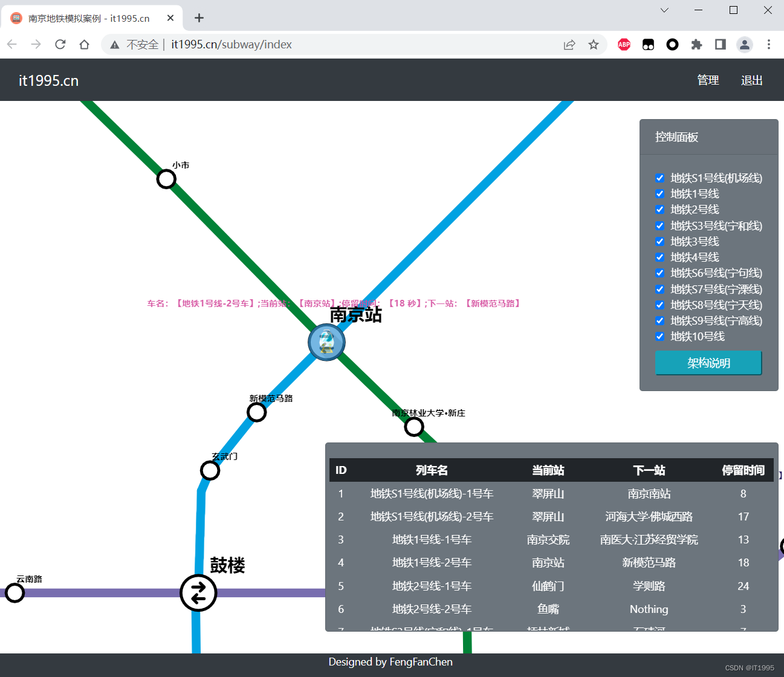Click the 当前站 column header
The height and width of the screenshot is (677, 784).
[548, 470]
